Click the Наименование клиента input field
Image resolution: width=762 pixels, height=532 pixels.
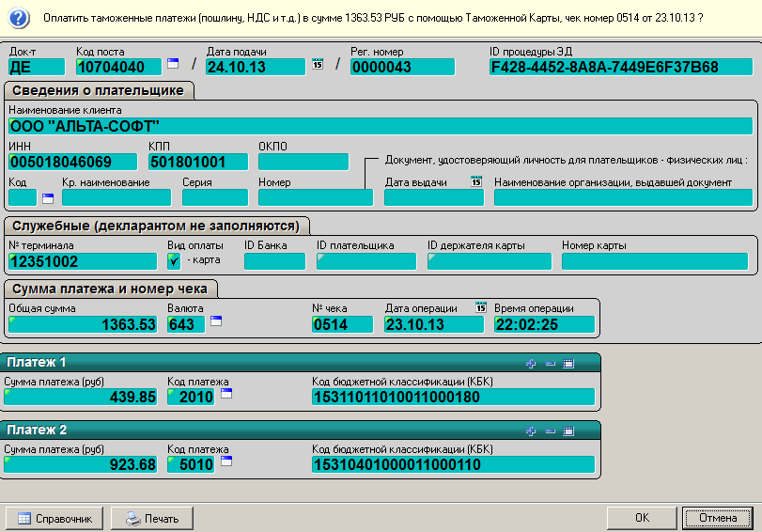click(x=381, y=126)
